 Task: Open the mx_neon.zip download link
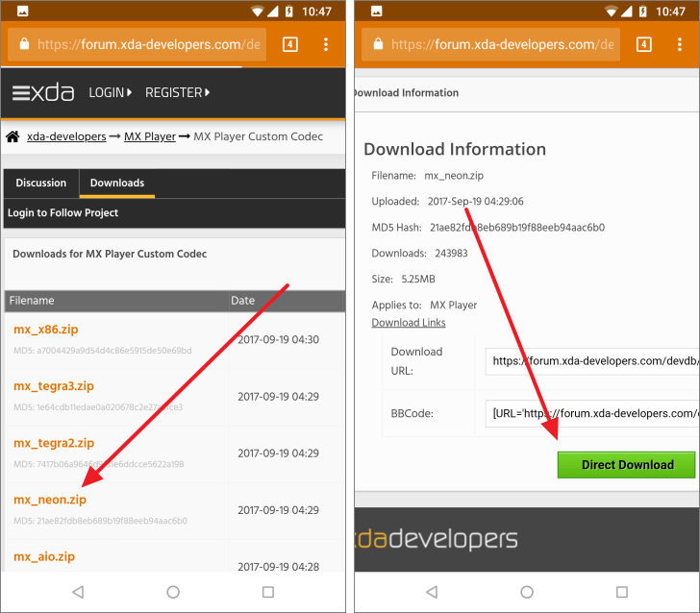(50, 500)
